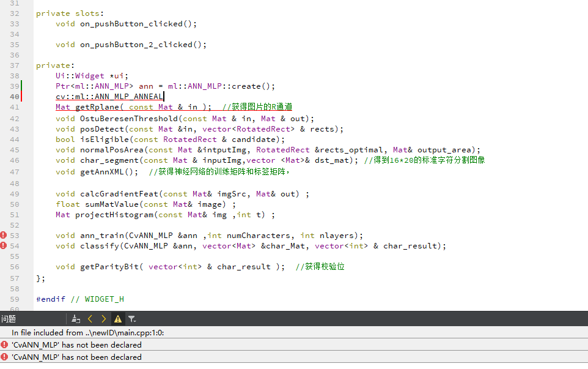Click 'void on_pushButton_clicked();' declaration
588x369 pixels.
click(x=126, y=24)
